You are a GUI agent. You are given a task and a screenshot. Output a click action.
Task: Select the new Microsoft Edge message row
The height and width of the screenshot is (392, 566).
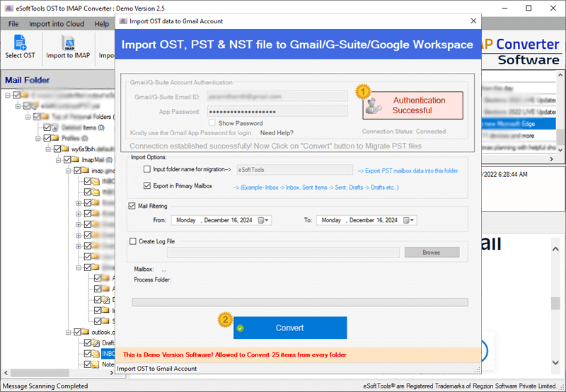[x=519, y=124]
